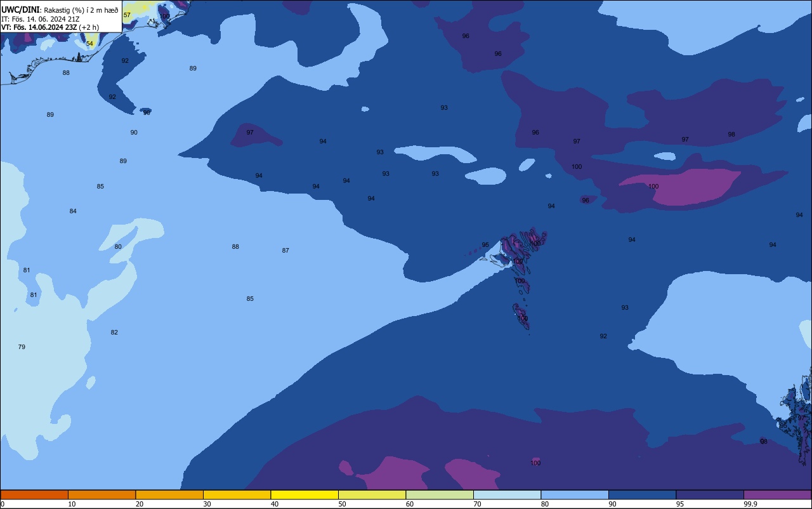Click the '0' label at the legend start
812x509 pixels.
[3, 504]
